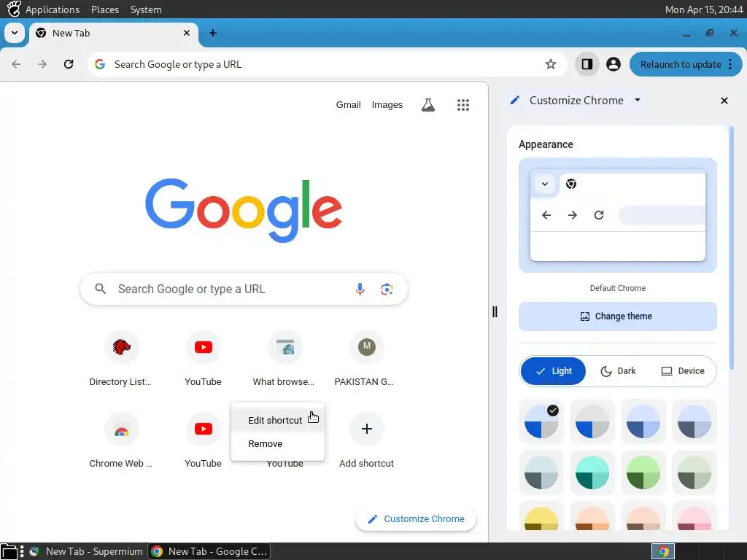Click the browser Back arrow
Screen dimensions: 747x560
click(16, 64)
